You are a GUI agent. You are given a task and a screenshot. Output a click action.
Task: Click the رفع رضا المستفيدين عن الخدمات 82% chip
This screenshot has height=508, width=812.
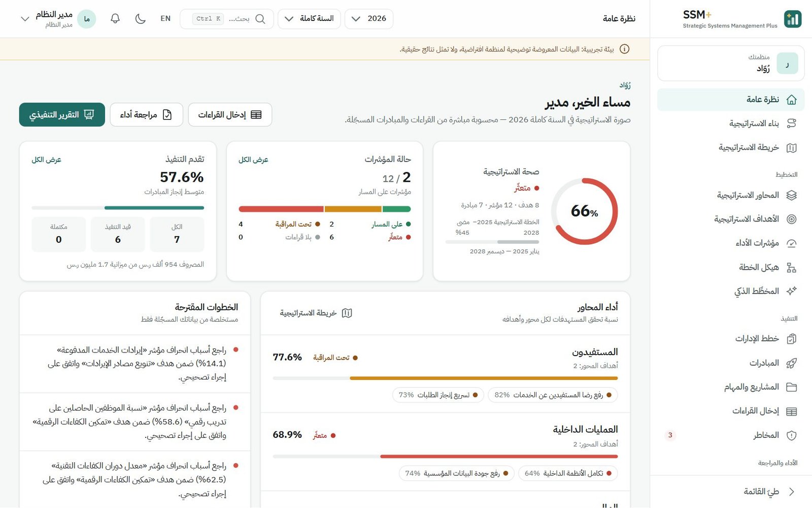[x=553, y=395]
